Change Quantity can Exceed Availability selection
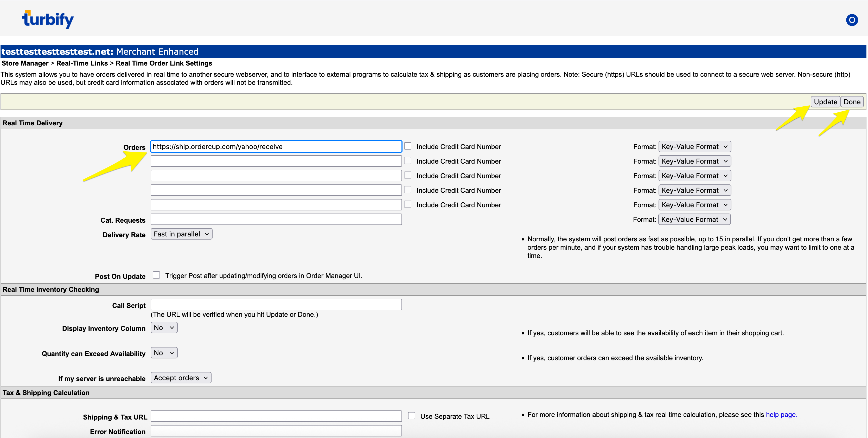Image resolution: width=868 pixels, height=438 pixels. tap(164, 353)
